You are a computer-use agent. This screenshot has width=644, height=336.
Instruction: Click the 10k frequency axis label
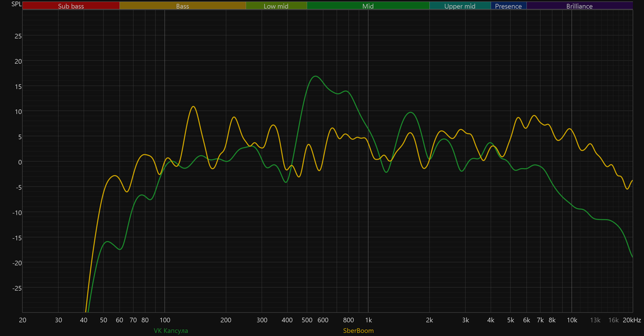(x=572, y=320)
